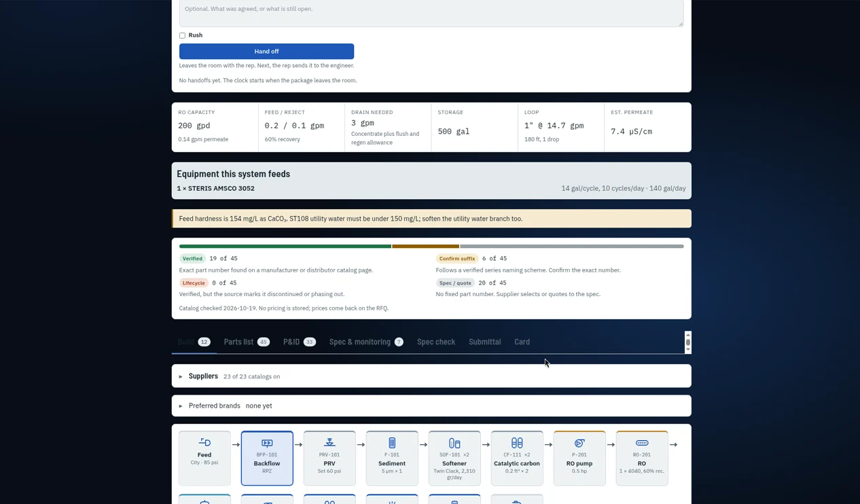This screenshot has width=860, height=504.
Task: Click the Confirm suffix badge
Action: coord(457,259)
